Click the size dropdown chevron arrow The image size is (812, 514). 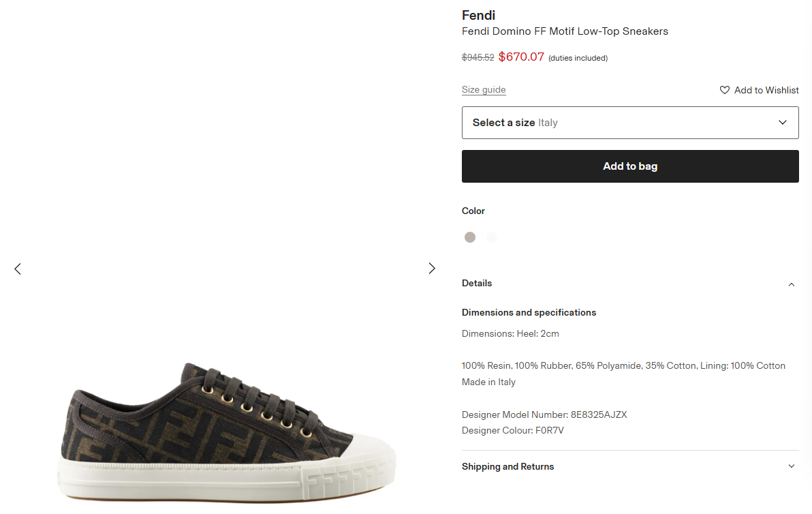[x=783, y=123]
